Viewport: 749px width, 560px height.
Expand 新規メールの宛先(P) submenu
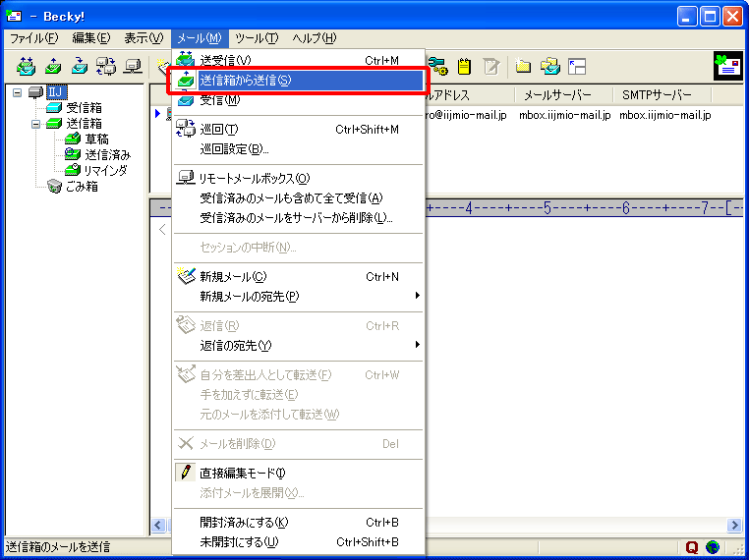coord(299,297)
